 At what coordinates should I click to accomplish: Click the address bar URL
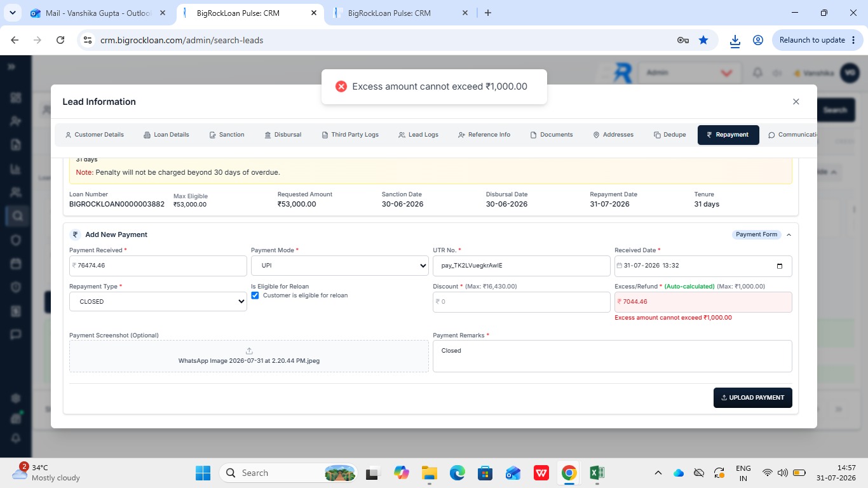coord(182,40)
